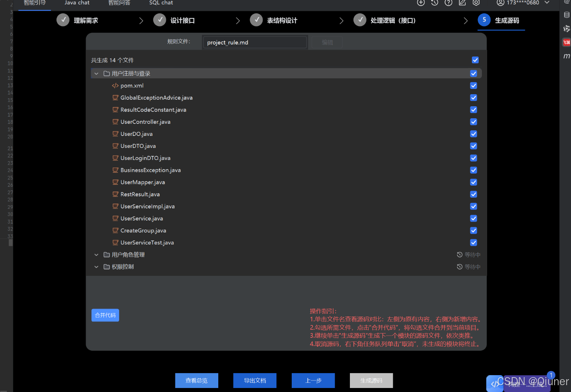The height and width of the screenshot is (392, 571).
Task: Click the project_rule.md rule file input field
Action: pyautogui.click(x=254, y=42)
